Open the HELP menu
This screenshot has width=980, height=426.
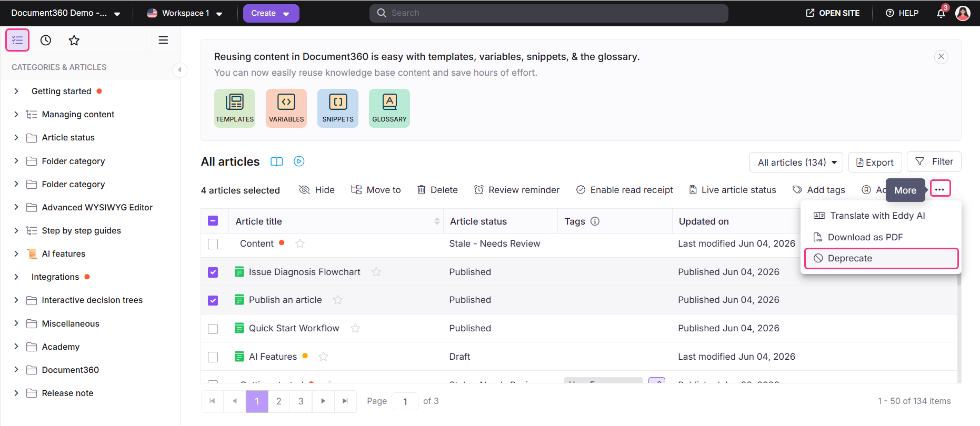tap(902, 13)
